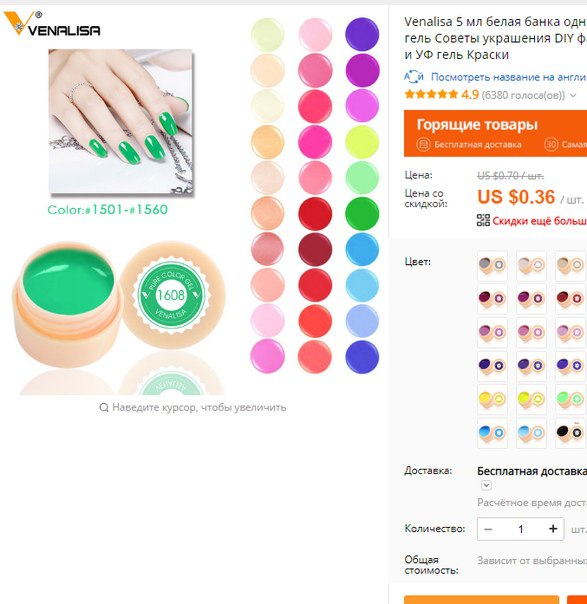The width and height of the screenshot is (587, 604).
Task: Open the English product title link
Action: (508, 77)
